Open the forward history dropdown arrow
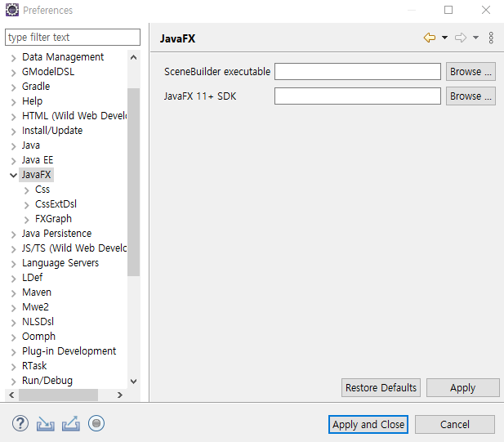Image resolution: width=504 pixels, height=442 pixels. (475, 38)
